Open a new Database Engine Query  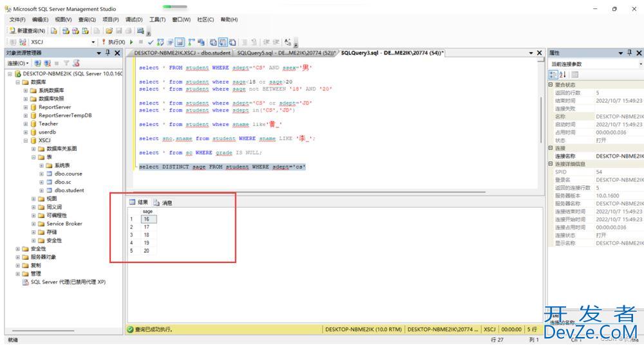click(54, 31)
